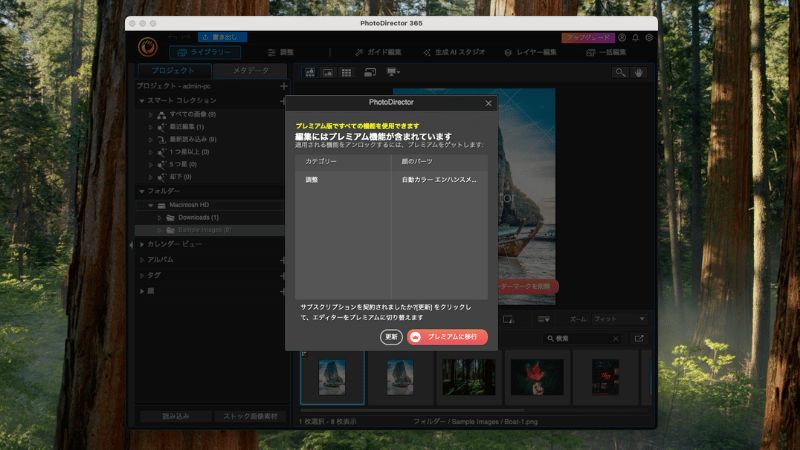Clear the search field with X icon
The width and height of the screenshot is (800, 450).
tap(616, 338)
